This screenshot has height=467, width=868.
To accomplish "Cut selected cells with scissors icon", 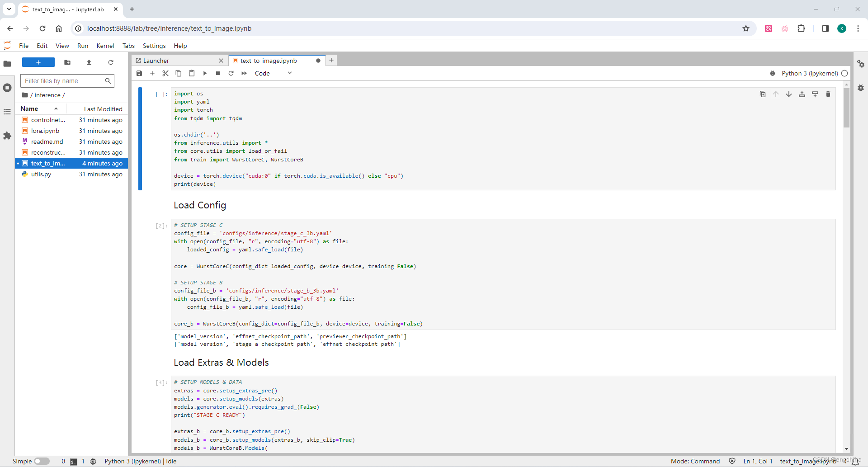I will coord(165,73).
